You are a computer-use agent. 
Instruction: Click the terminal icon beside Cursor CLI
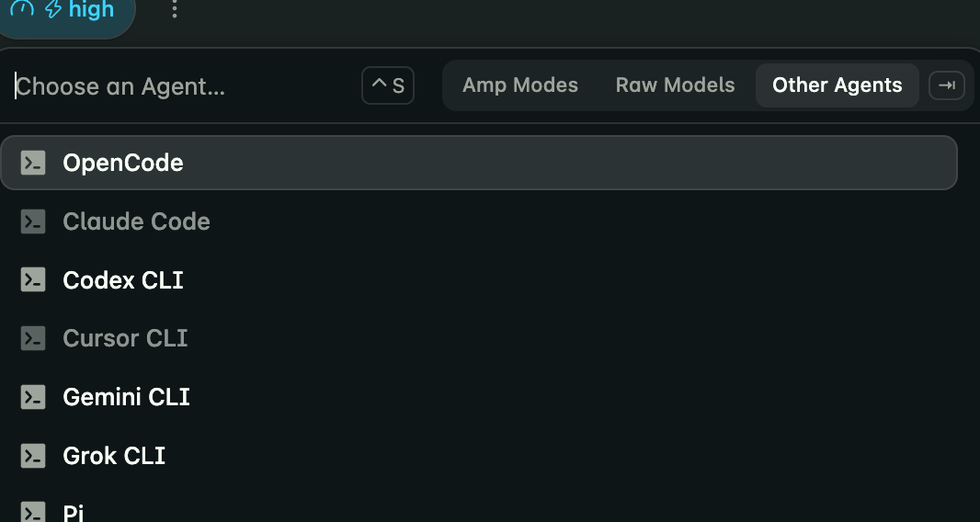coord(33,338)
